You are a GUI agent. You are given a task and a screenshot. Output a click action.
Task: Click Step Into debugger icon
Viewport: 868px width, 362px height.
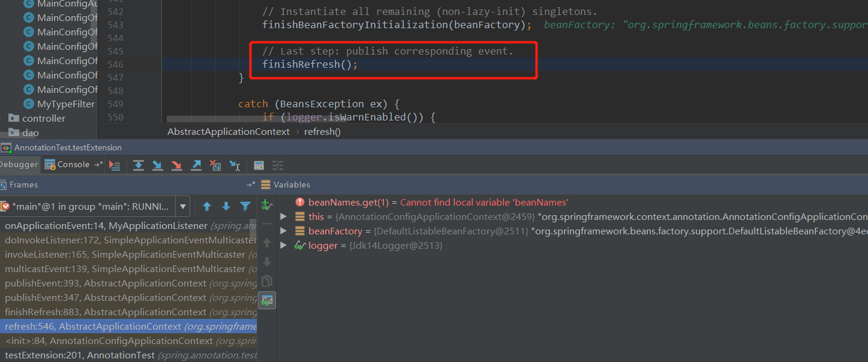pyautogui.click(x=157, y=165)
